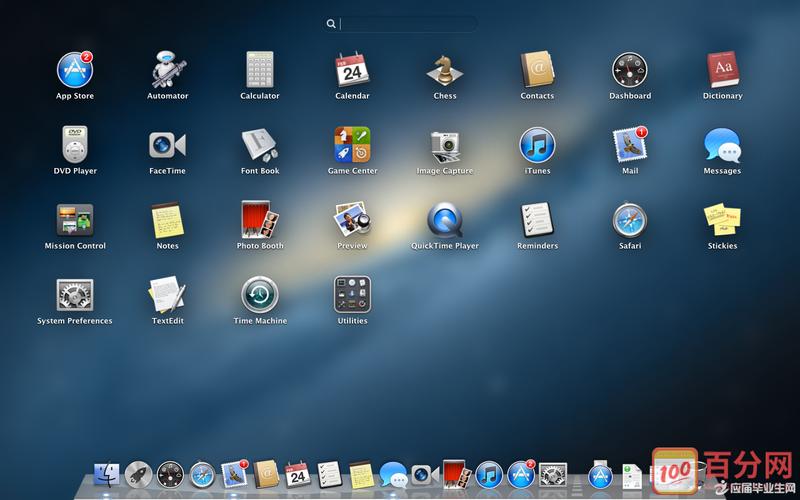Launch the Chess game

pos(445,70)
